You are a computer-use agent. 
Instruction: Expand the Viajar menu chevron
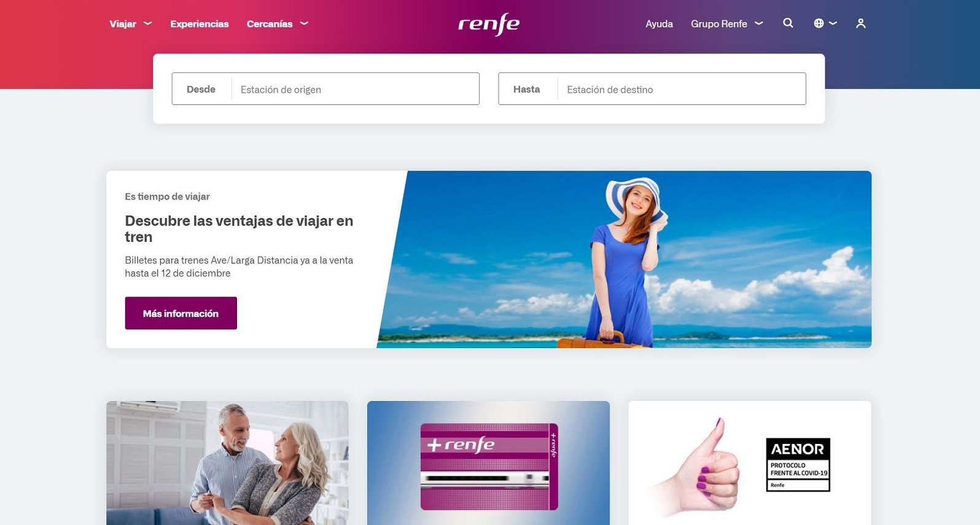tap(147, 23)
